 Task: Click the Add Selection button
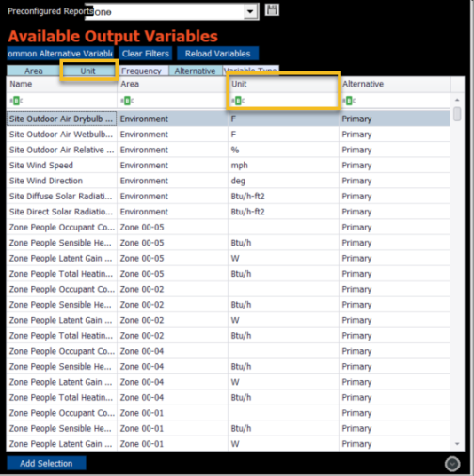pyautogui.click(x=46, y=463)
